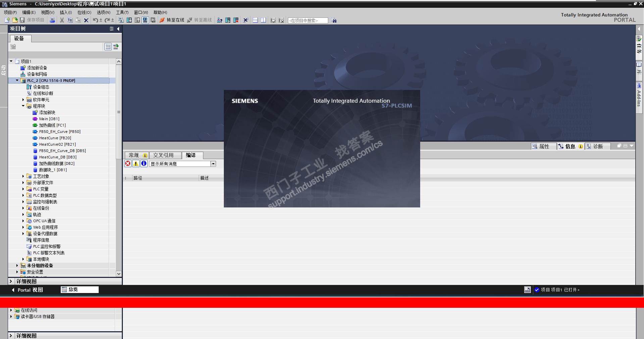This screenshot has height=339, width=644.
Task: Switch to the 常规 tab
Action: tap(137, 155)
